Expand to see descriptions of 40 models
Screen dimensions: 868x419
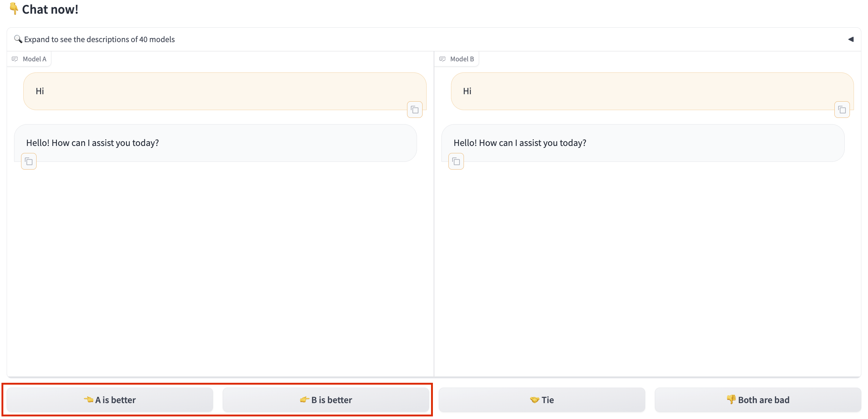99,39
